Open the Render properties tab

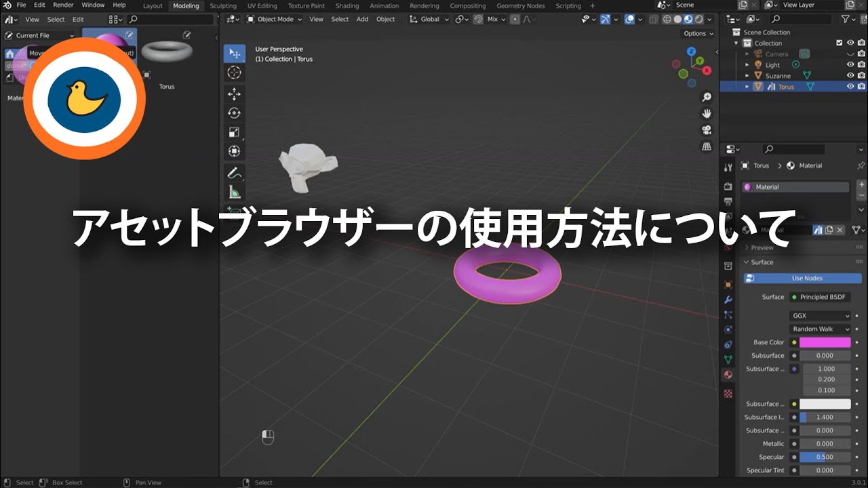(728, 186)
